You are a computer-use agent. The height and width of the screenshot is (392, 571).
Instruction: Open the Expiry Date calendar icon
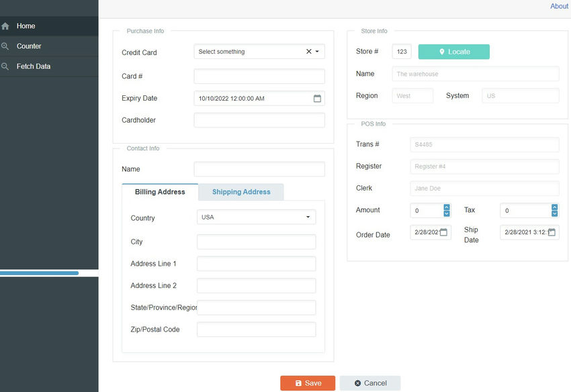point(316,98)
